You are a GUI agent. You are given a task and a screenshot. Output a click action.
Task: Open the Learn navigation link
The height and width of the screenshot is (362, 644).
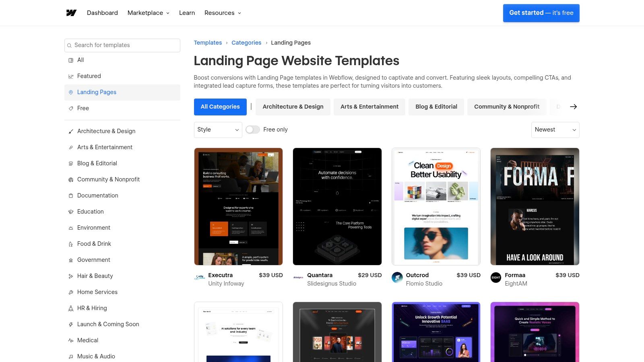[187, 13]
